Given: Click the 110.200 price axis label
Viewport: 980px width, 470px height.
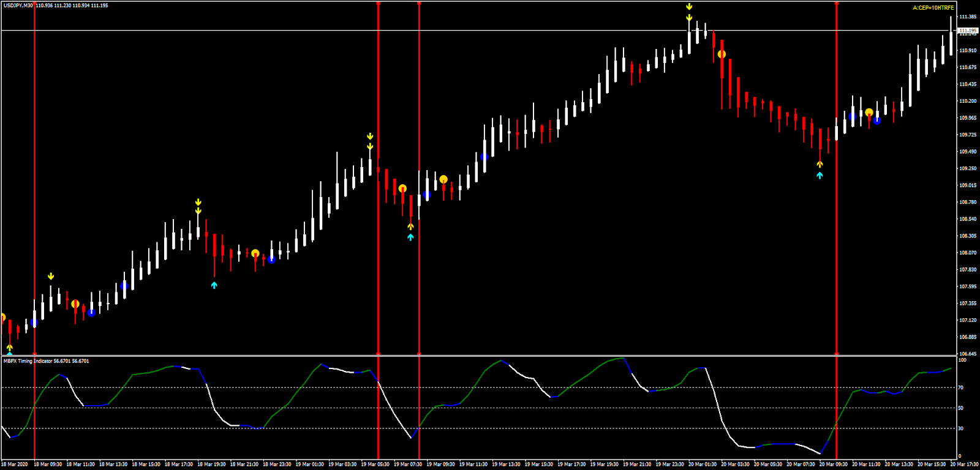Looking at the screenshot, I should click(968, 101).
